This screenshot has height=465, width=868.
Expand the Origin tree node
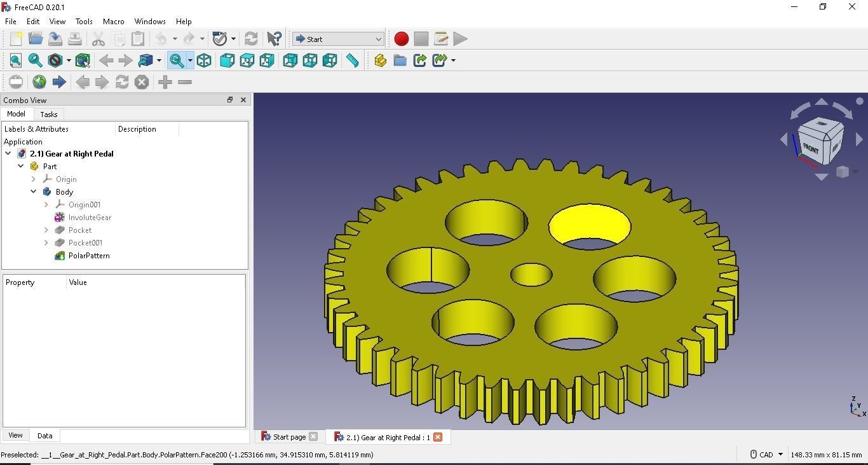click(34, 179)
